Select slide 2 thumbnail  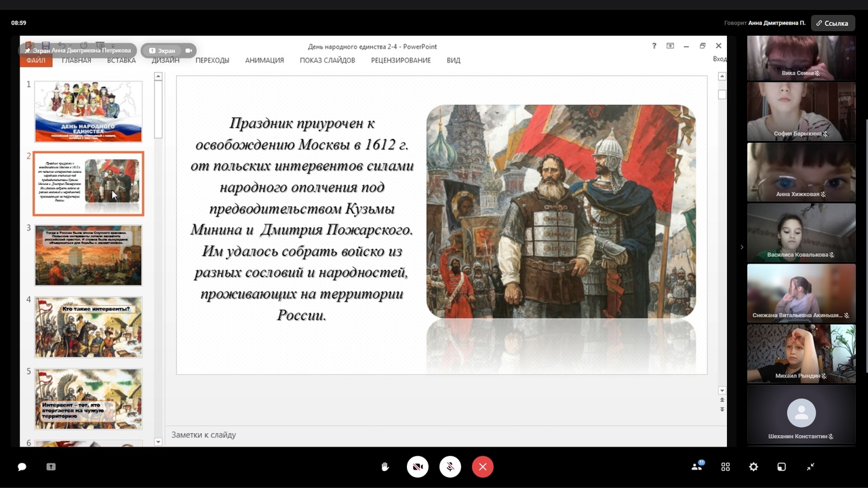88,184
